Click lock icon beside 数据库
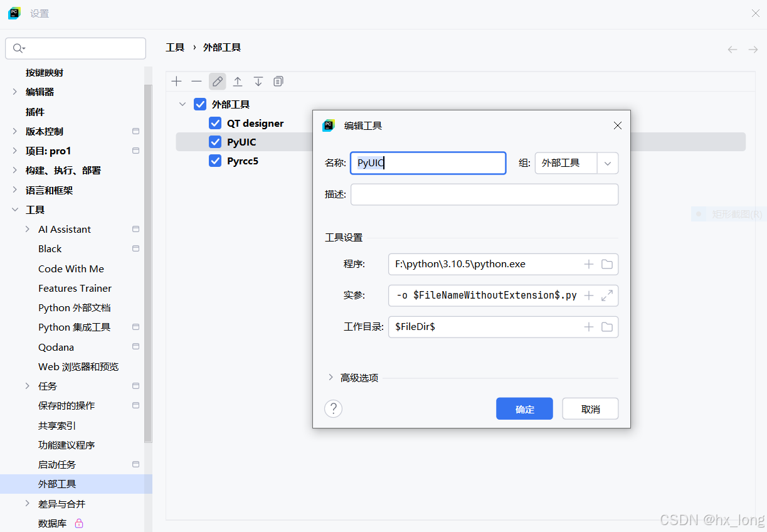Viewport: 767px width, 532px height. pyautogui.click(x=79, y=523)
